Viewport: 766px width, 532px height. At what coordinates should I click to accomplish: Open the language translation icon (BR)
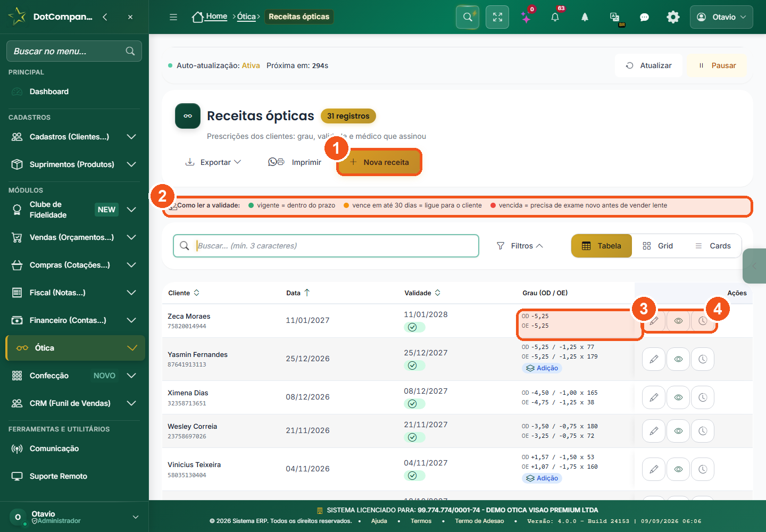(x=615, y=17)
